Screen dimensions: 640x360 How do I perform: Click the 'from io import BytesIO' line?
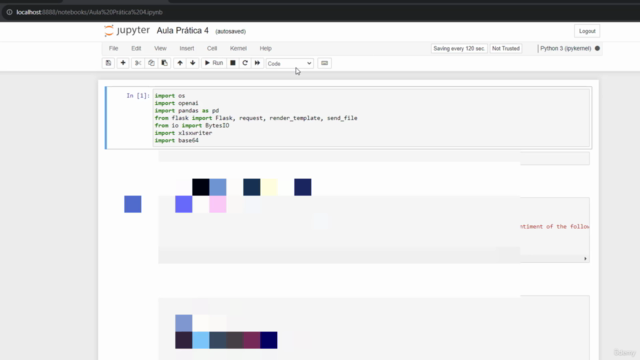point(192,125)
